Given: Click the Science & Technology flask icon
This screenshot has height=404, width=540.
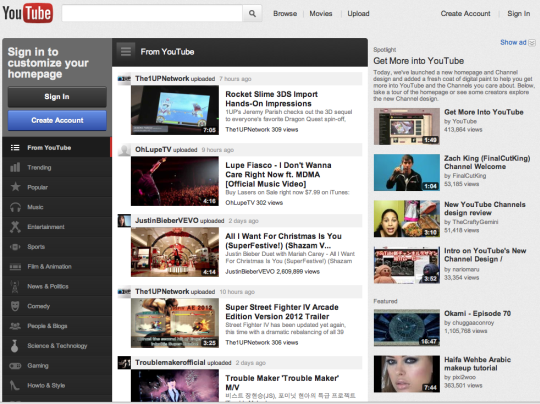Looking at the screenshot, I should click(x=14, y=346).
